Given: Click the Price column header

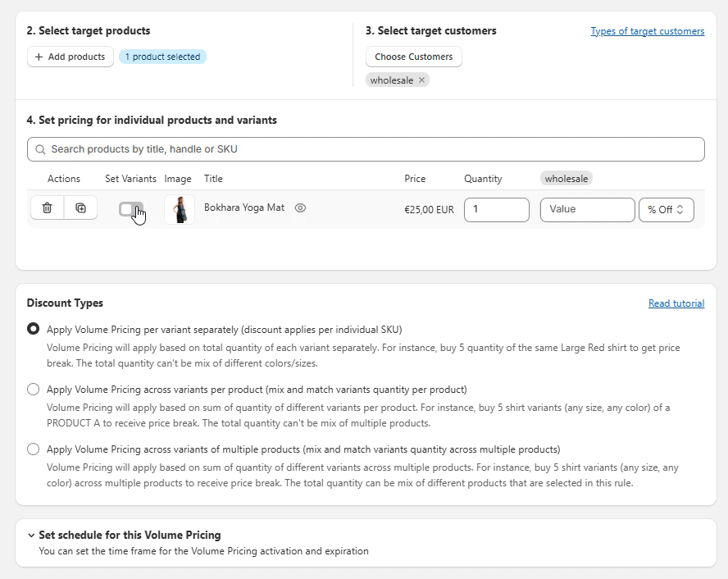Looking at the screenshot, I should tap(415, 179).
